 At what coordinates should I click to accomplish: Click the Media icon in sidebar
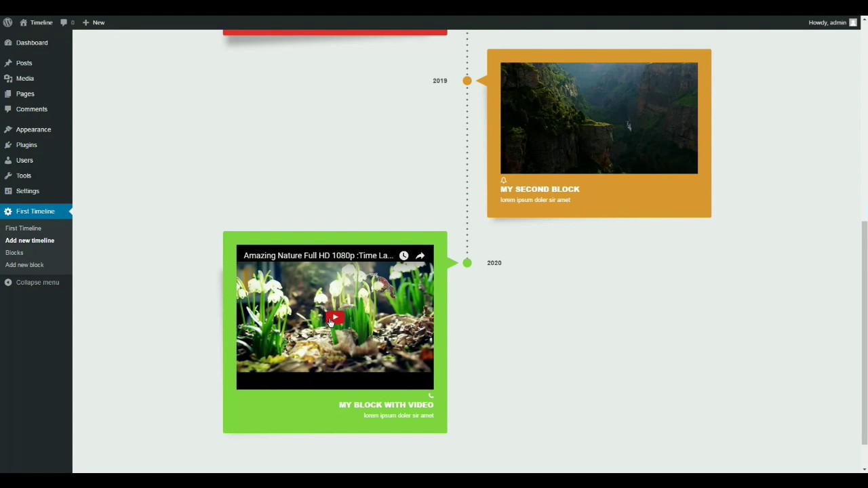pyautogui.click(x=8, y=79)
